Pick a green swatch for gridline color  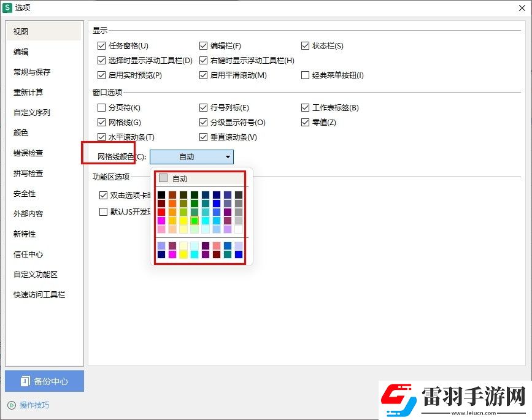coord(195,219)
